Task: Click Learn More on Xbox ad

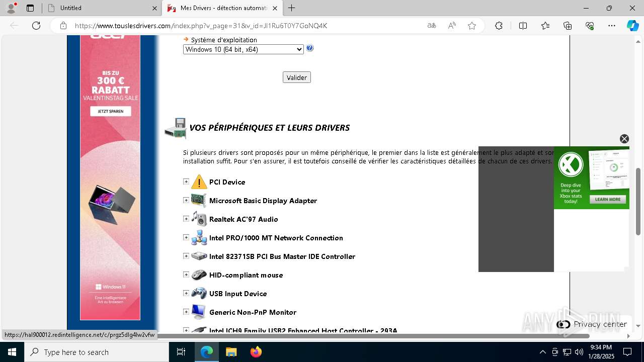Action: [608, 199]
